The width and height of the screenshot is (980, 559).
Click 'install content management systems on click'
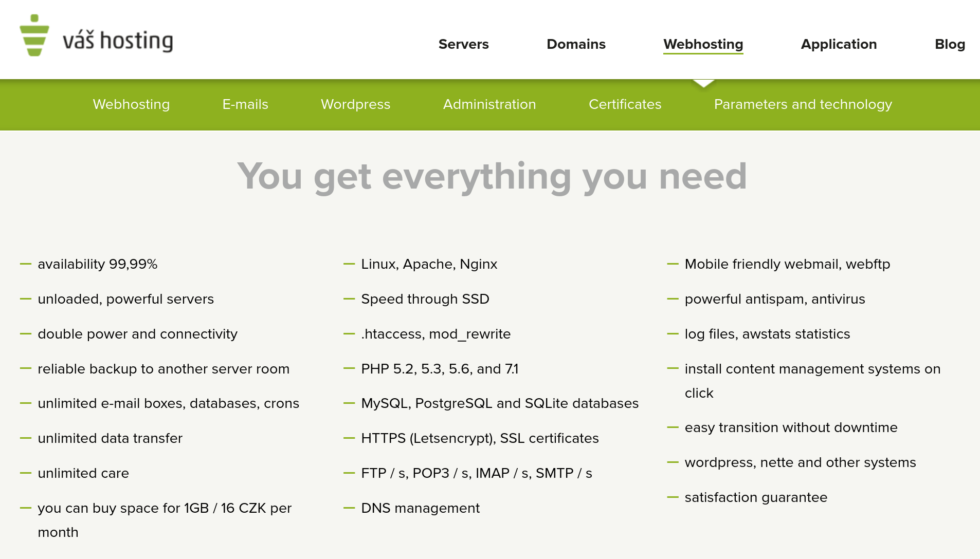point(812,381)
